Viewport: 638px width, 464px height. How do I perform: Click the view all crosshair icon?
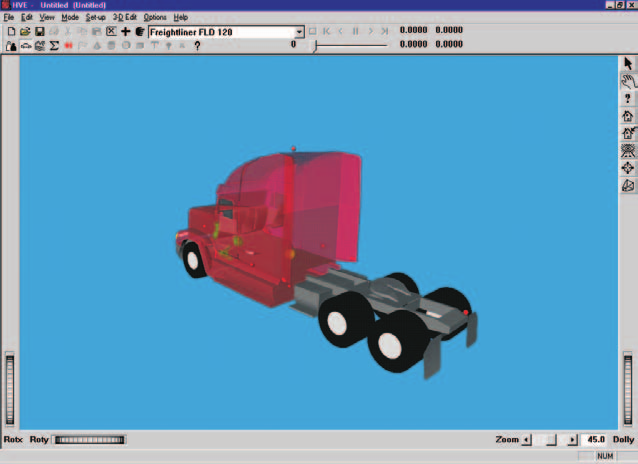628,168
